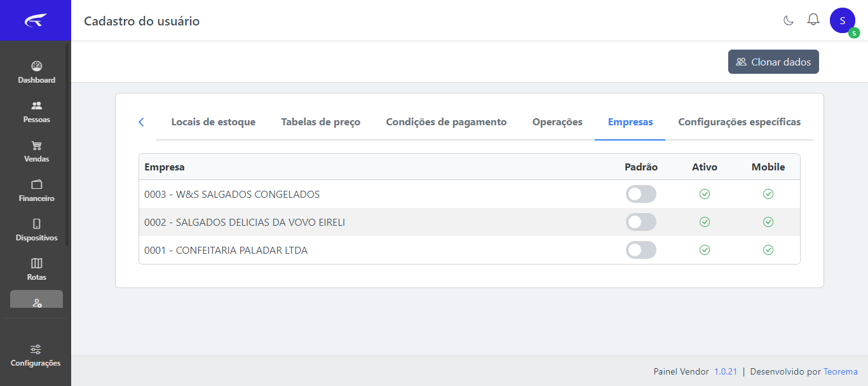
Task: Switch to Configurações específicas tab
Action: (x=740, y=122)
